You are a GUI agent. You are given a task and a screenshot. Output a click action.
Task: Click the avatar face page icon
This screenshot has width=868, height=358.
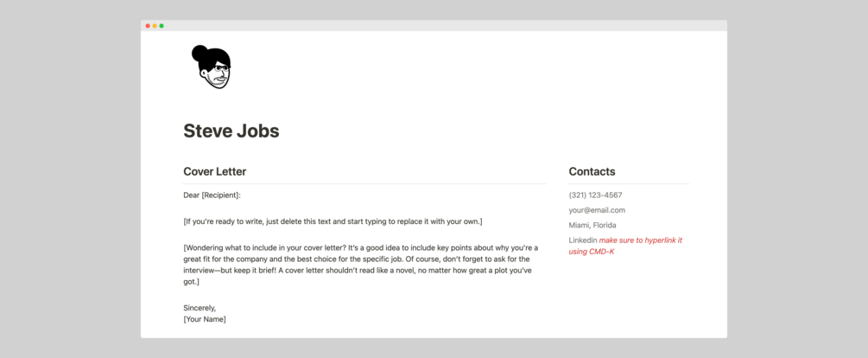pyautogui.click(x=212, y=67)
